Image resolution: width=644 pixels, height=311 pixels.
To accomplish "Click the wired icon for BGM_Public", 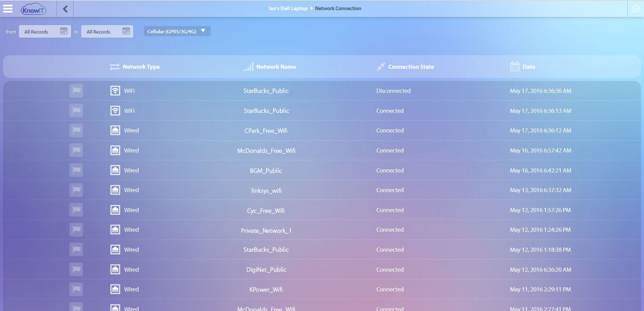I will point(115,170).
